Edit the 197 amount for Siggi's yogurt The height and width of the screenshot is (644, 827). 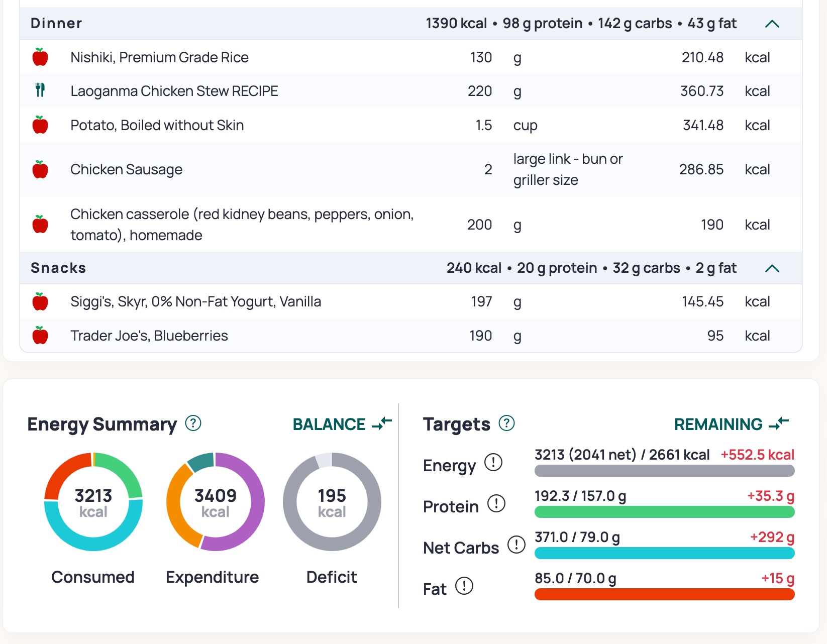click(x=481, y=301)
